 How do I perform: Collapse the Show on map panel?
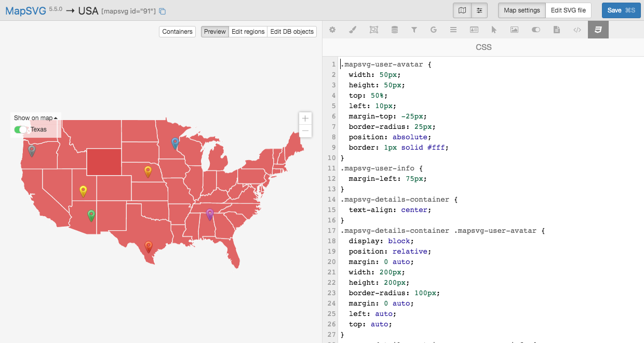click(x=35, y=118)
